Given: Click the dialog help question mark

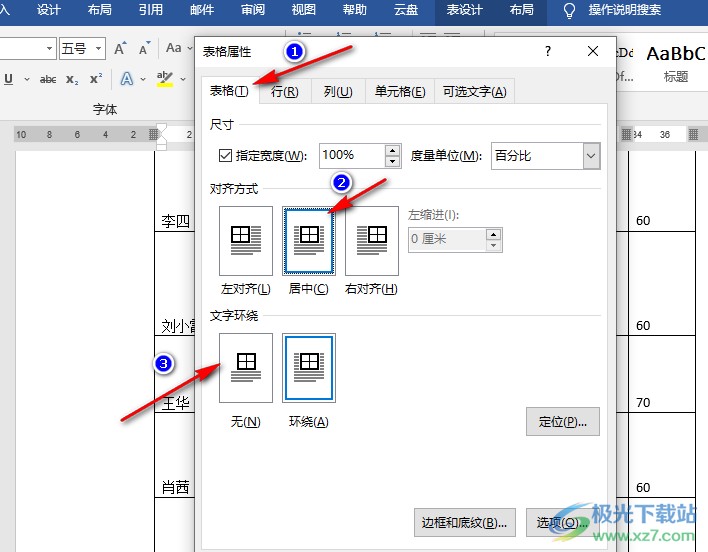Looking at the screenshot, I should click(x=548, y=51).
